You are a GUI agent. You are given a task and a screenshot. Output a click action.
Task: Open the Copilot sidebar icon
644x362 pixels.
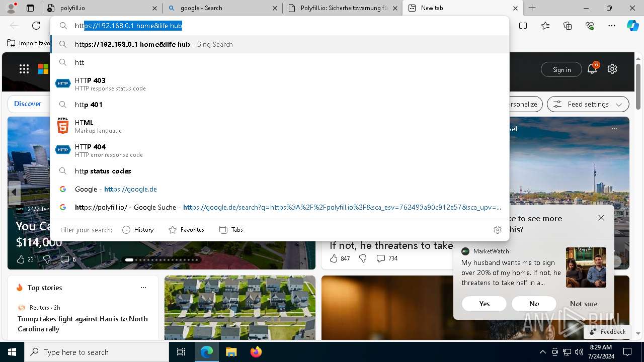pos(632,26)
